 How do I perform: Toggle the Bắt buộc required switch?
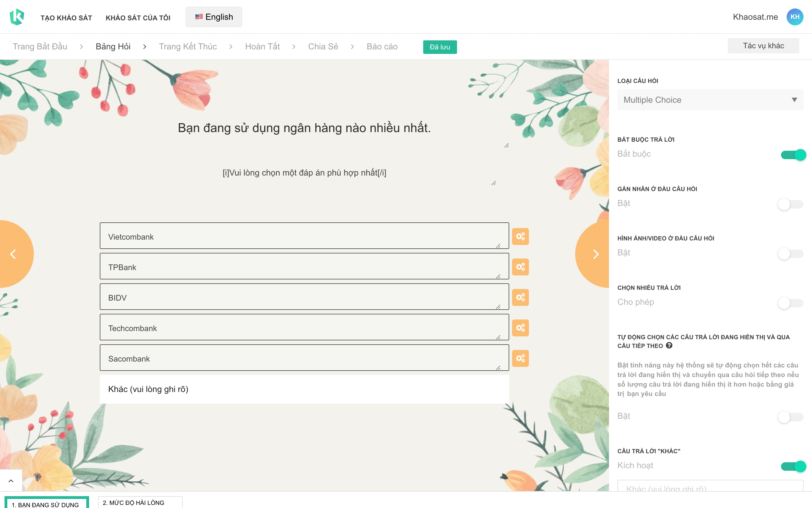click(793, 155)
